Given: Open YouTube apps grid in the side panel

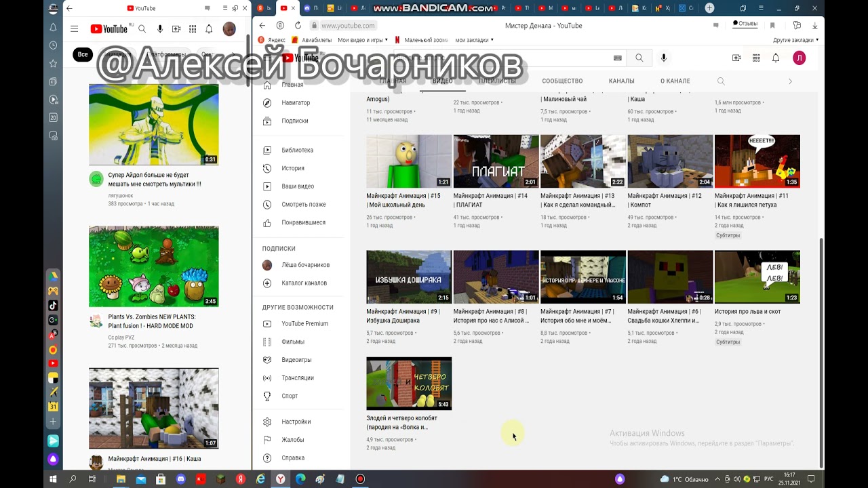Looking at the screenshot, I should pos(193,29).
